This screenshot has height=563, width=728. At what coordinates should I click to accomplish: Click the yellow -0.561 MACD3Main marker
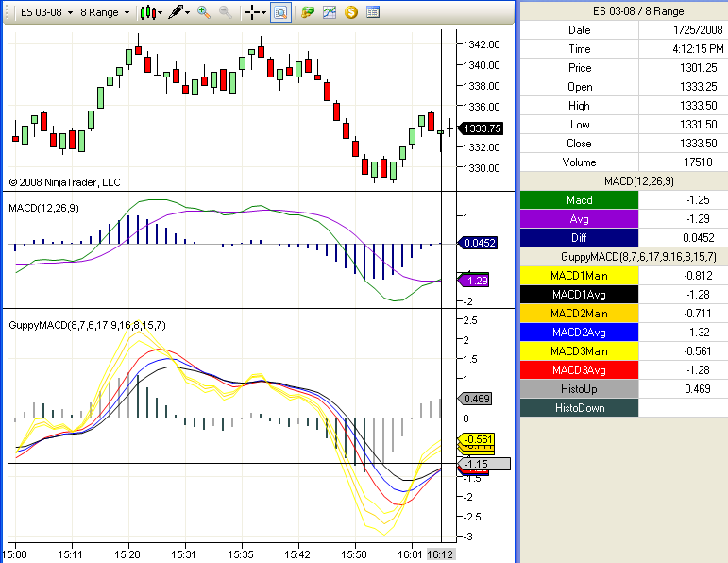476,439
